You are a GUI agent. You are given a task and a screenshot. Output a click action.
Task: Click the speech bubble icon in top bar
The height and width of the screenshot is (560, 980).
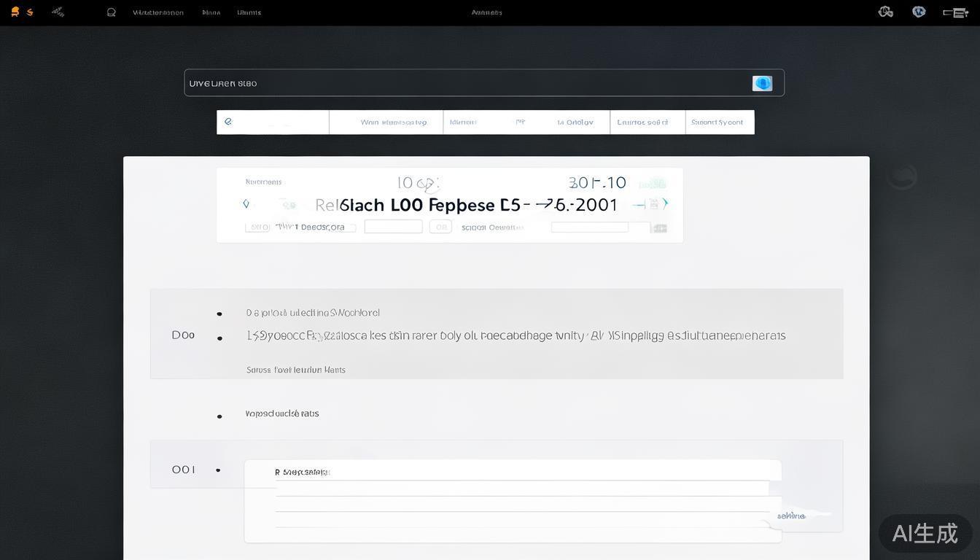(x=112, y=12)
